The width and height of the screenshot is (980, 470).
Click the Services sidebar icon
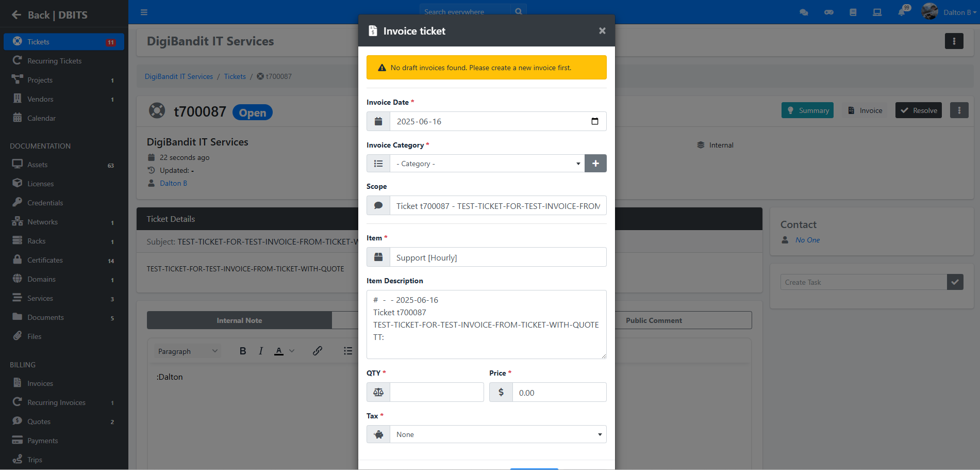pos(18,298)
